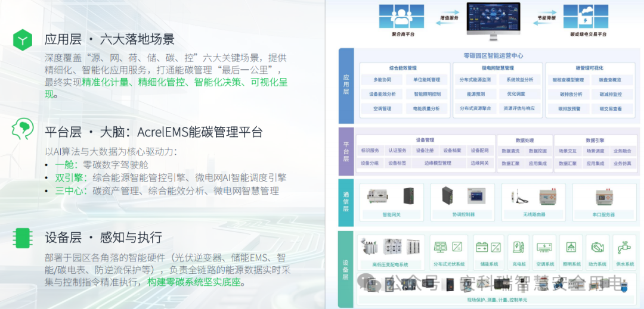Click the green chip icon beside 设备层 heading
The height and width of the screenshot is (309, 644).
pyautogui.click(x=22, y=238)
